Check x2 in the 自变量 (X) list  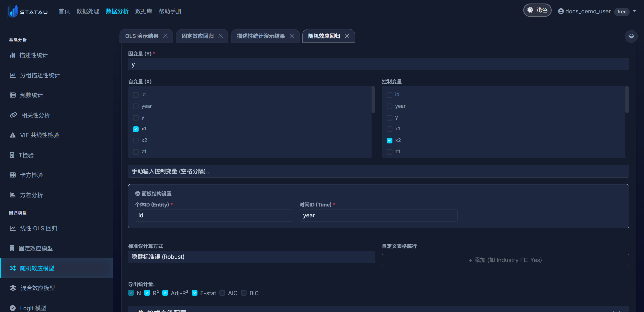[136, 140]
